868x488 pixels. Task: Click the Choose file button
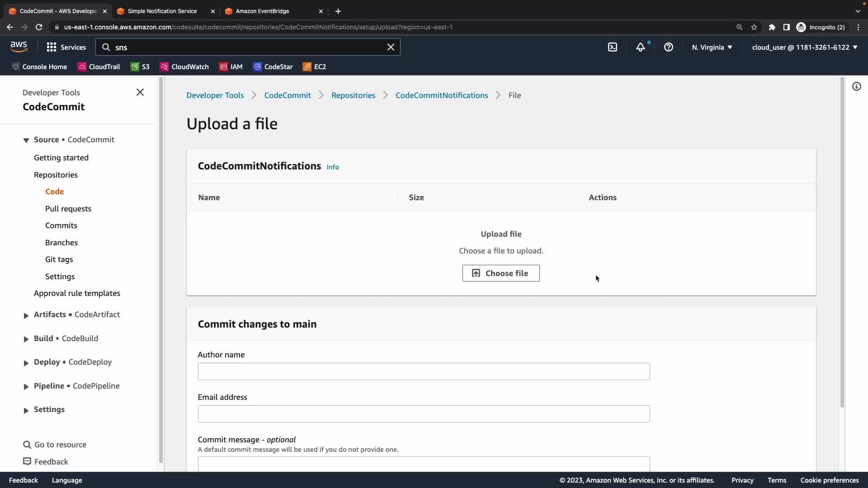click(x=500, y=273)
